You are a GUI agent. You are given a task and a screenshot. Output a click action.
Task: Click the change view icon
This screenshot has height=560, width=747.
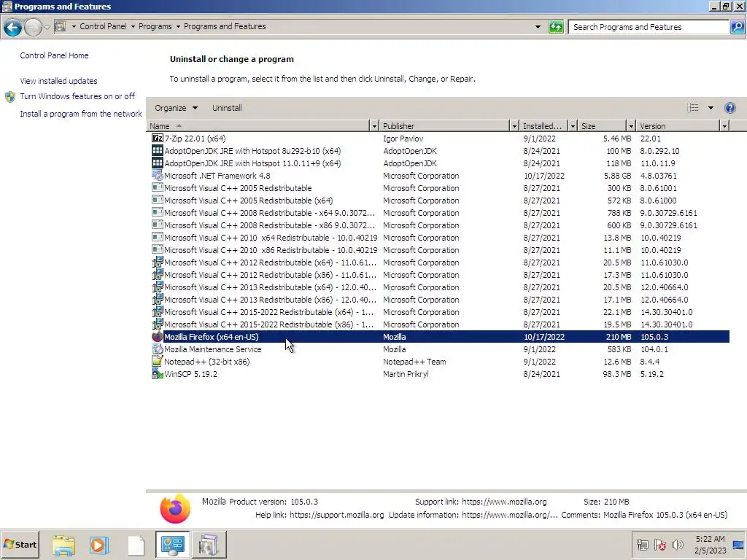tap(693, 108)
